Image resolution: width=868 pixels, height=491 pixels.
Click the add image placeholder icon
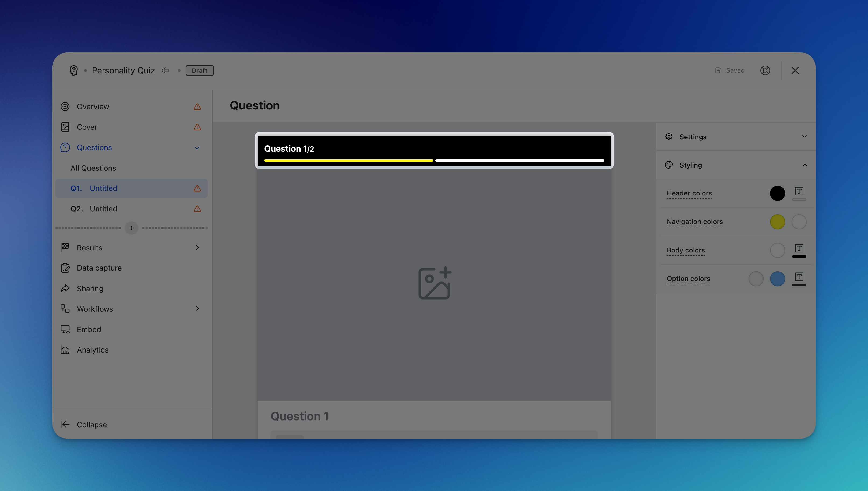pyautogui.click(x=434, y=283)
